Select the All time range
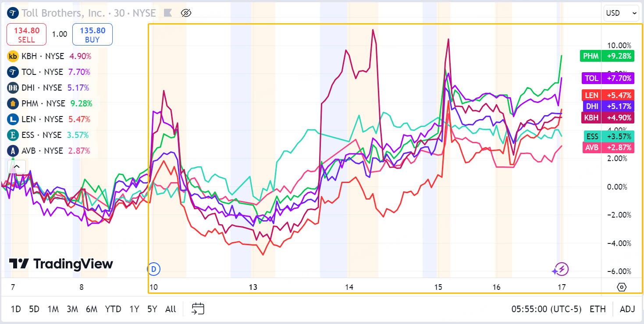 tap(171, 309)
